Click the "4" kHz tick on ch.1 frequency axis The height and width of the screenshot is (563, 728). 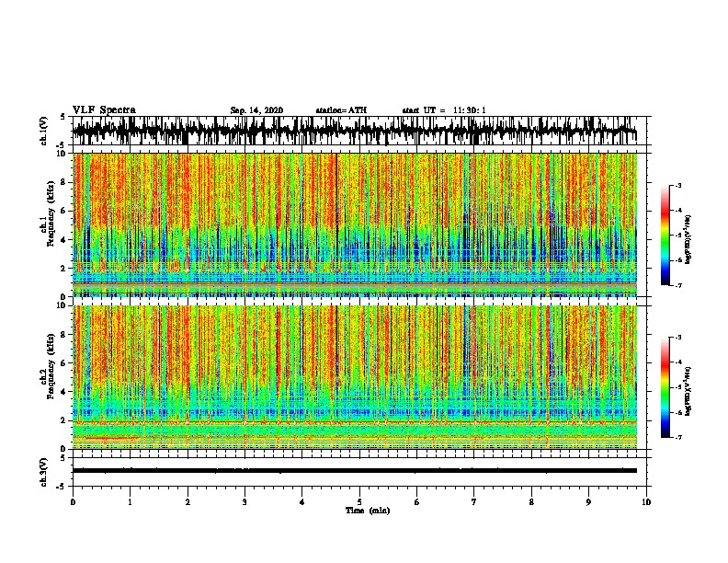(x=63, y=240)
